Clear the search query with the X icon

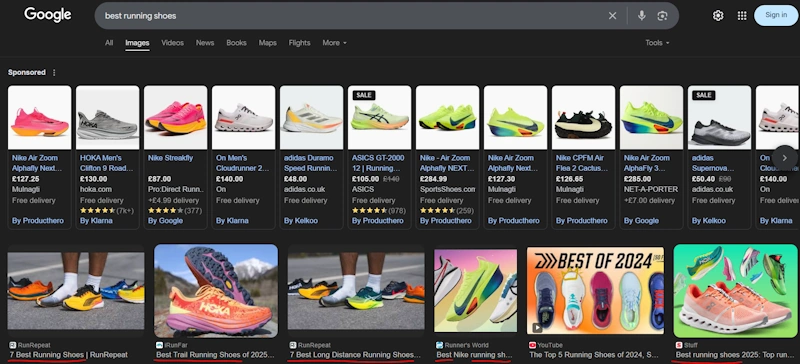[x=612, y=16]
